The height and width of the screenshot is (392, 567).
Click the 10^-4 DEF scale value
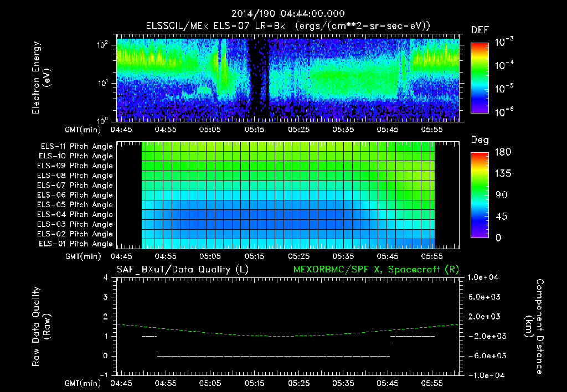(x=504, y=65)
